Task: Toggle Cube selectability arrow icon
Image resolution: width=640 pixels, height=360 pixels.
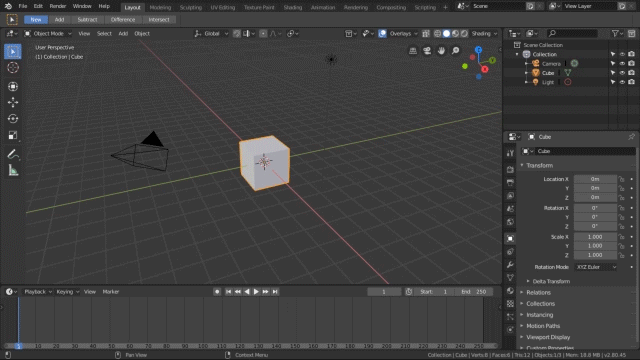Action: (x=613, y=73)
